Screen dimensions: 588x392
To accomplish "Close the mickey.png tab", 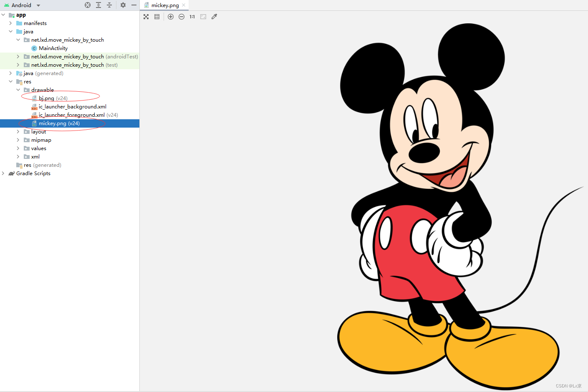I will click(184, 5).
